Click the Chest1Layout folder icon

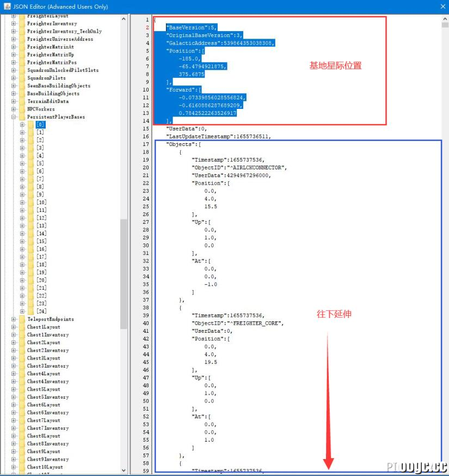click(x=22, y=327)
